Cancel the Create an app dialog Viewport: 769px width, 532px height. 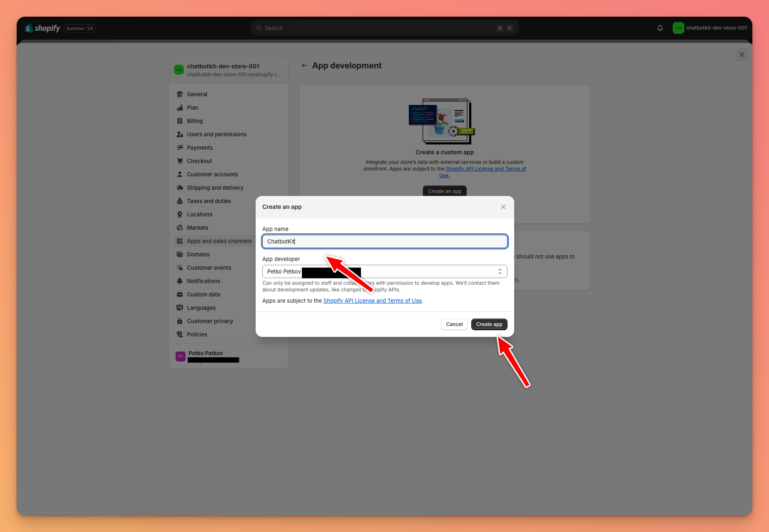click(454, 324)
